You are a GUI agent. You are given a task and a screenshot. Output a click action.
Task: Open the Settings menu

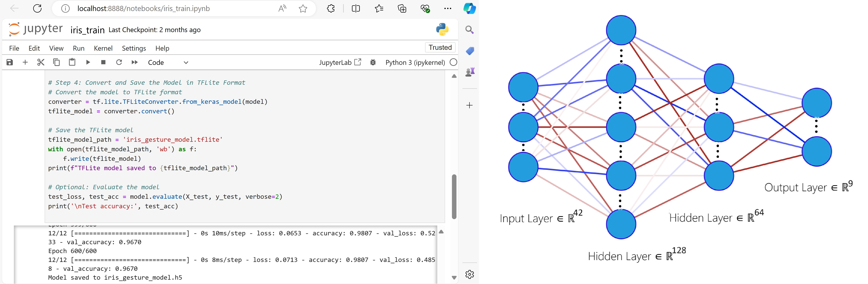point(134,48)
